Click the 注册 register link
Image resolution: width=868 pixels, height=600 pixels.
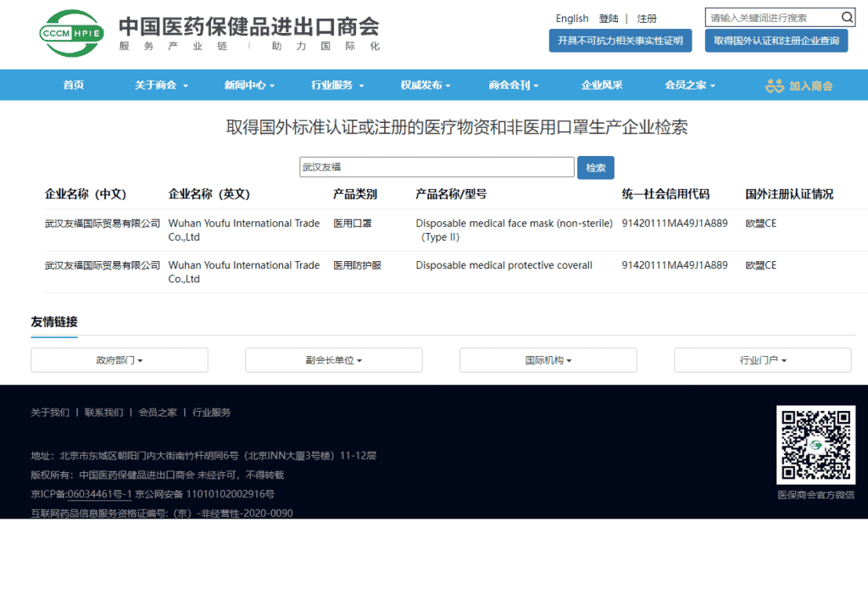647,19
